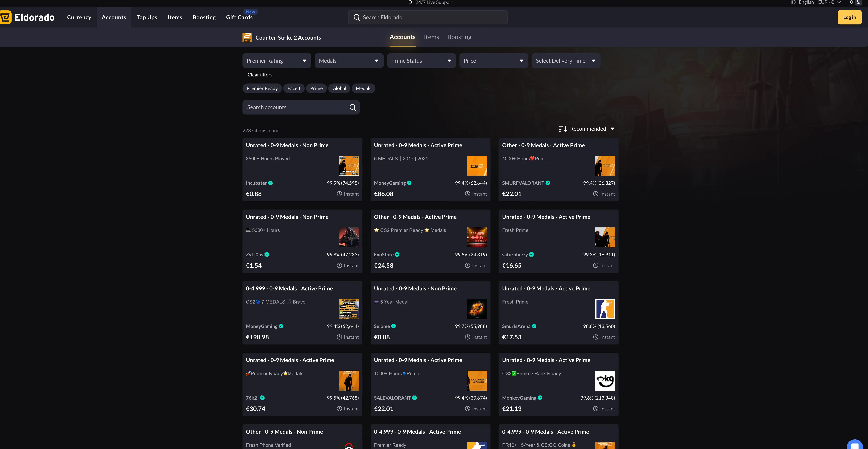
Task: Click MoneyGaming's verified seller badge
Action: 409,183
